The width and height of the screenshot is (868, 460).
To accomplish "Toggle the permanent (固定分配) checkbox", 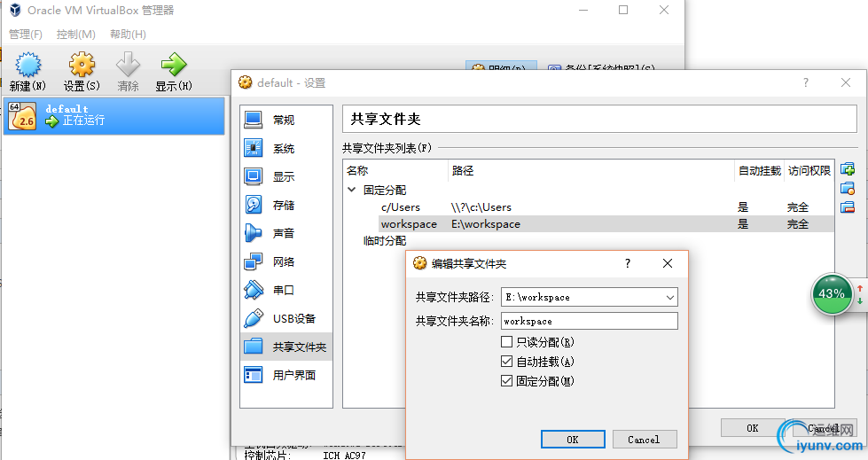I will [x=506, y=380].
